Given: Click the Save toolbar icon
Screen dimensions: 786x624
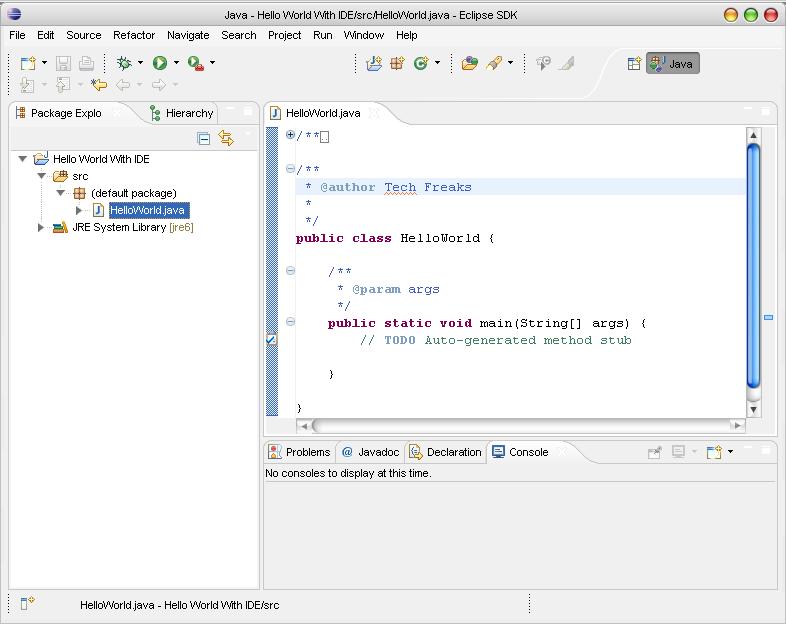Looking at the screenshot, I should tap(63, 63).
